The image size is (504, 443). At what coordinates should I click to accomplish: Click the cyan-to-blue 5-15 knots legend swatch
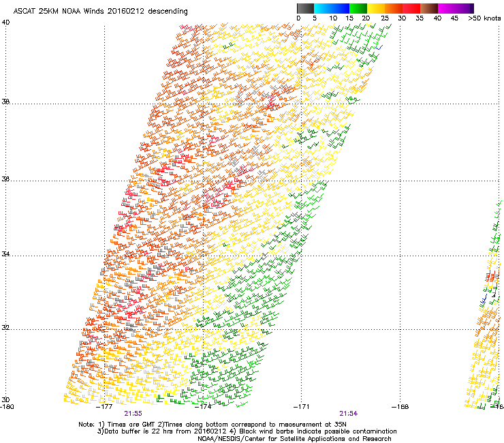point(332,8)
